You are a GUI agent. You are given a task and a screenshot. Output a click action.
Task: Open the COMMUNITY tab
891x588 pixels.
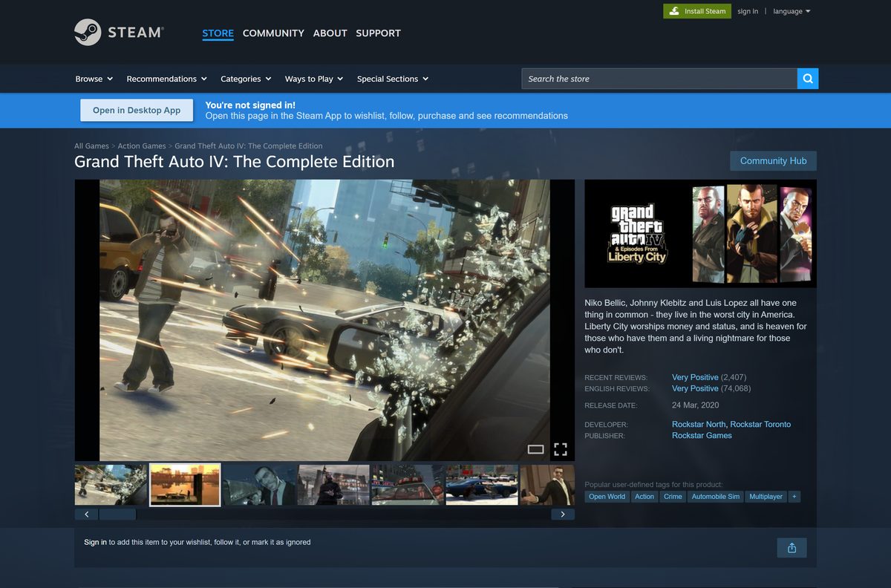(273, 33)
